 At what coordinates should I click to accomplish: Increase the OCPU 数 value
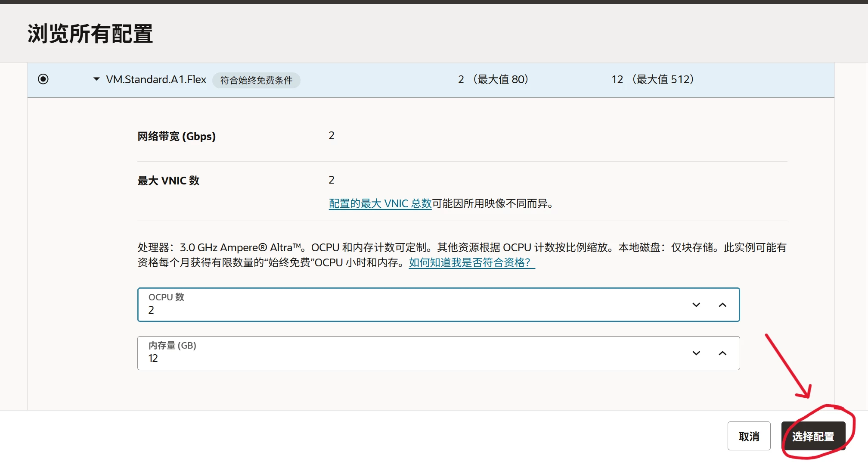click(722, 305)
